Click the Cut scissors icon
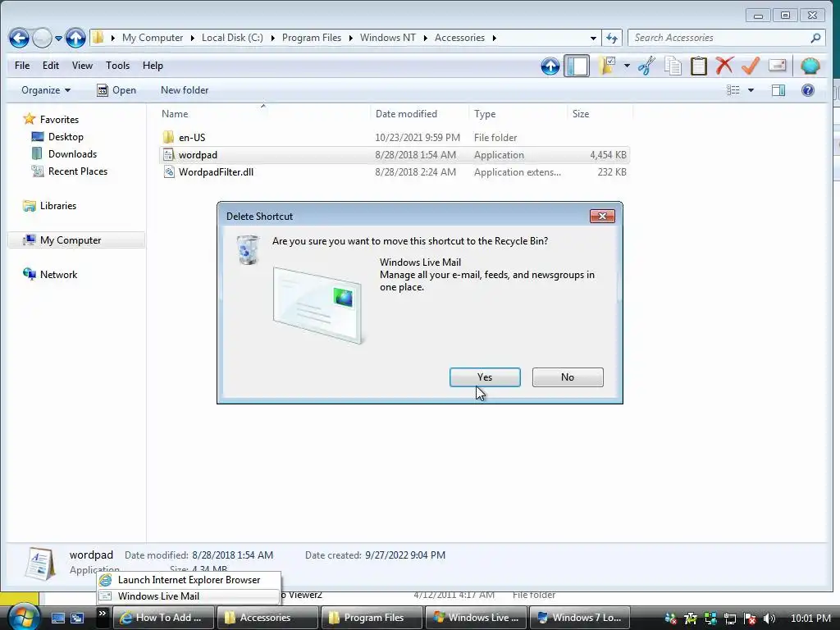 point(646,66)
